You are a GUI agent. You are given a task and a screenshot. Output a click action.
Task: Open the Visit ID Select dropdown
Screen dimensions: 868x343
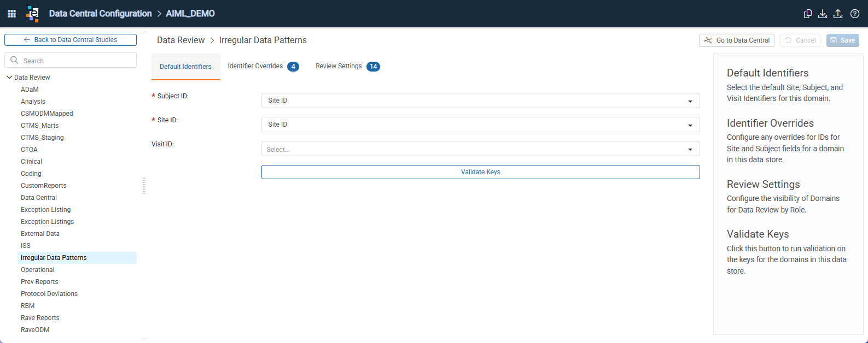pyautogui.click(x=480, y=149)
